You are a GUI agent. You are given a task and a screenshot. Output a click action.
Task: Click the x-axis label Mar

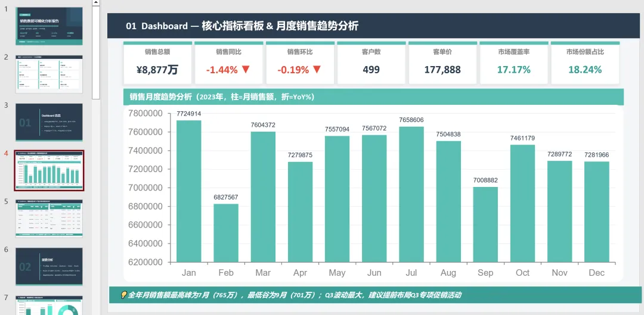pos(264,273)
